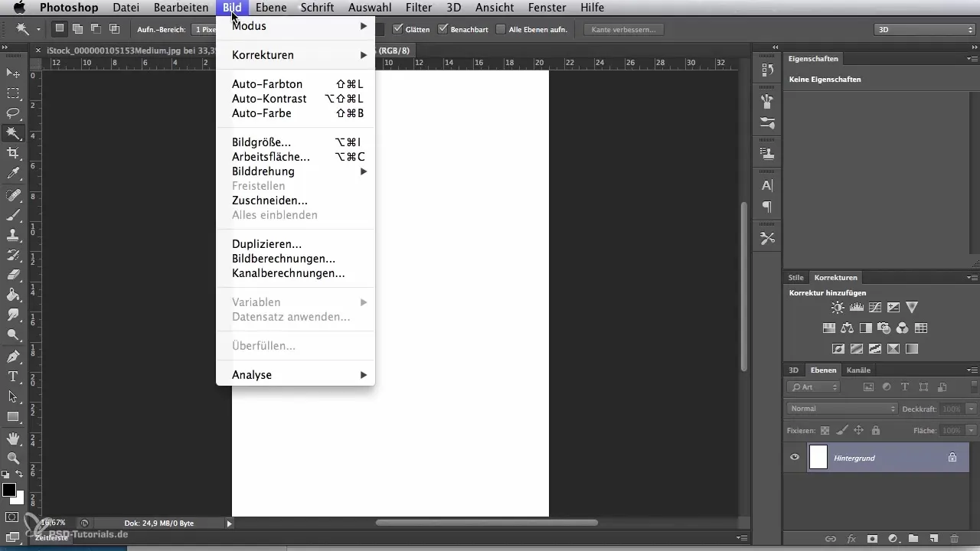Open the Fläche fill dropdown arrow
Viewport: 980px width, 551px height.
[x=971, y=431]
